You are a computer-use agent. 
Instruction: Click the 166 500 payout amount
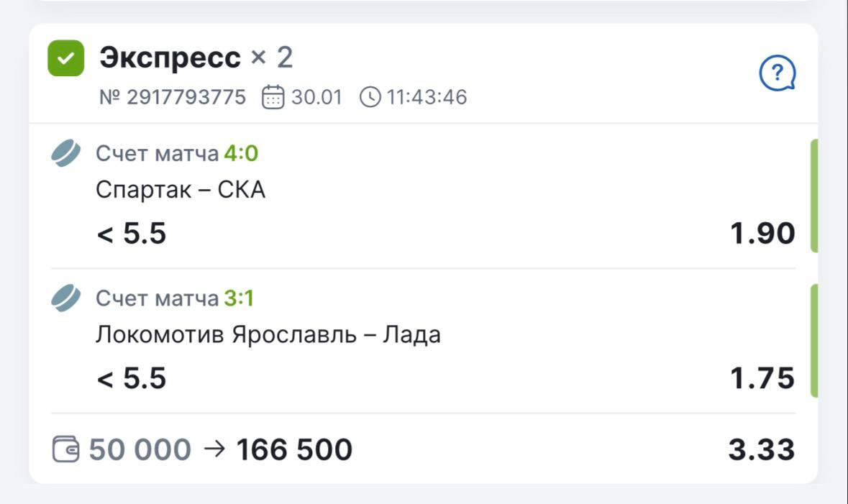coord(294,450)
